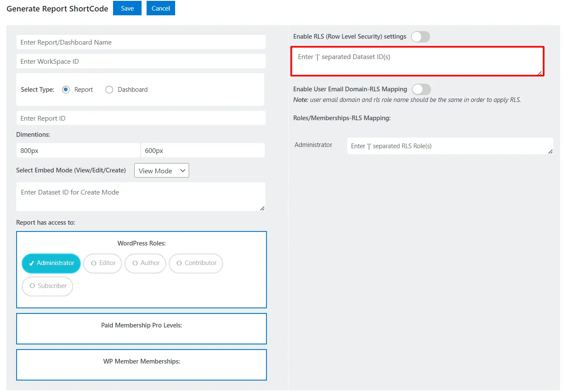Click the Administrator RLS Role(s) input field
The image size is (564, 392).
click(x=450, y=146)
